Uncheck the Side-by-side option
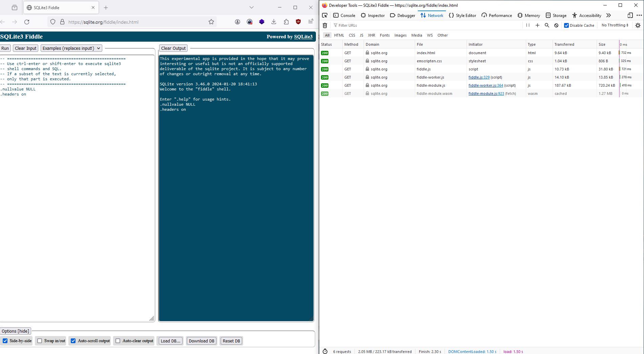The height and width of the screenshot is (354, 644). click(5, 341)
